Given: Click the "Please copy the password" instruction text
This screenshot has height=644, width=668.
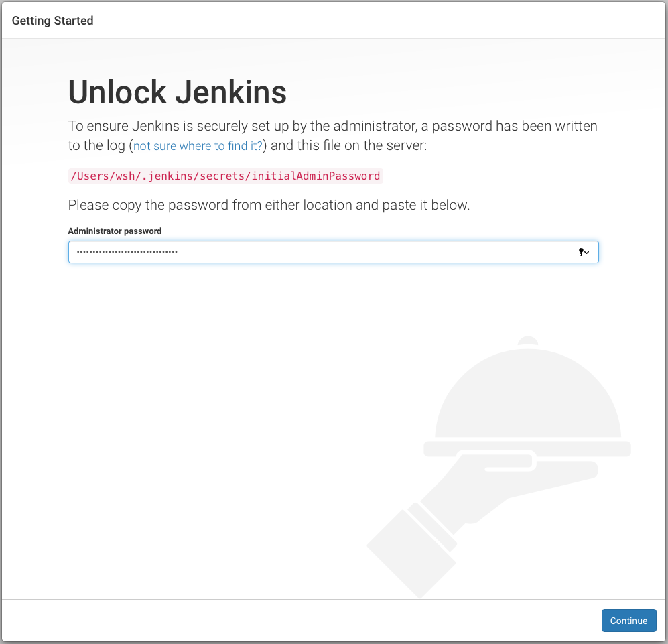Looking at the screenshot, I should coord(269,205).
